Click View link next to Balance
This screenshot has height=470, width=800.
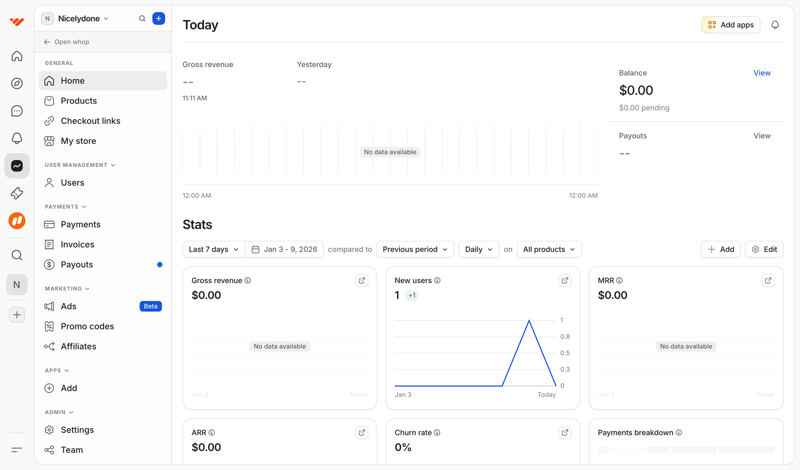click(762, 73)
